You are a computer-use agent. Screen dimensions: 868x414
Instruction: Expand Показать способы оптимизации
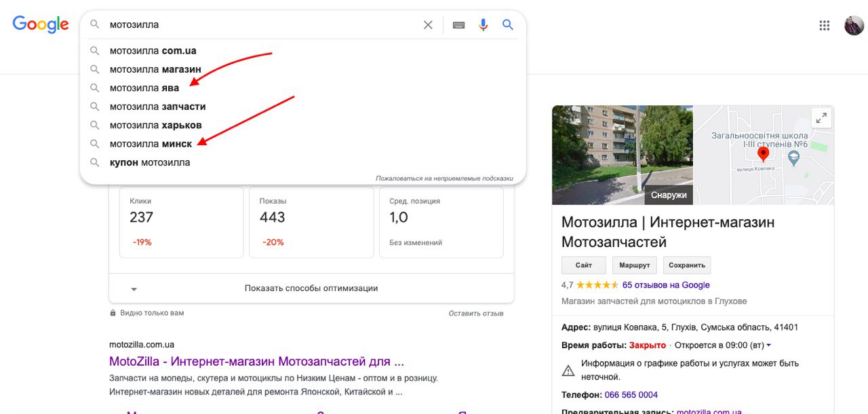coord(311,288)
